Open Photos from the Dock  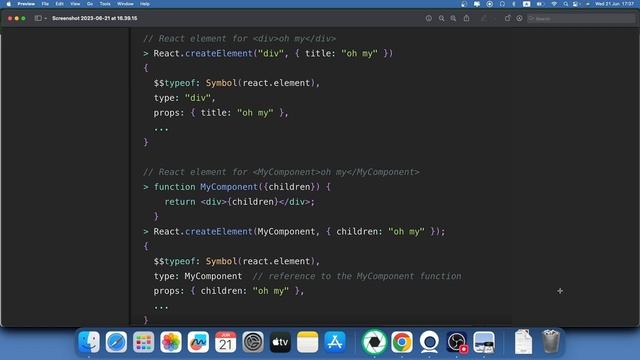point(171,342)
